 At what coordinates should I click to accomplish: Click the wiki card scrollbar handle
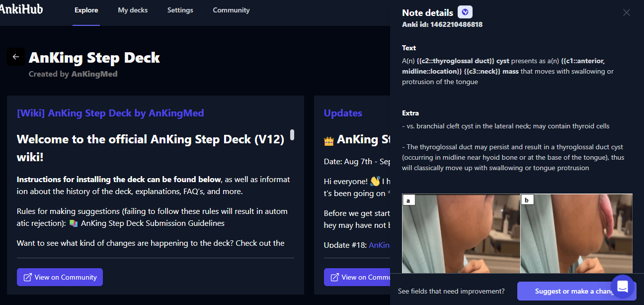click(292, 135)
